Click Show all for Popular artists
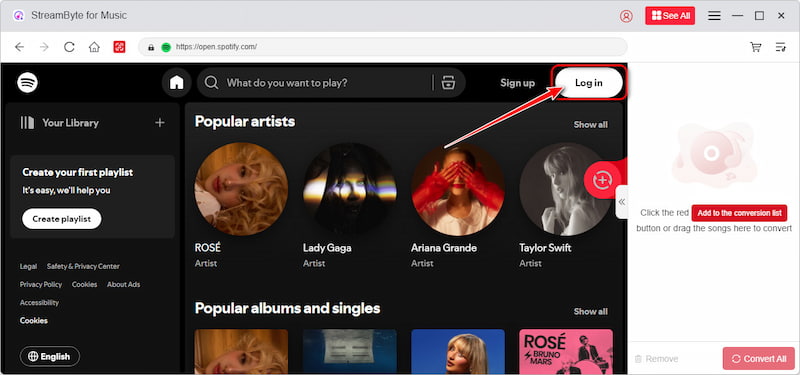800x375 pixels. [590, 124]
